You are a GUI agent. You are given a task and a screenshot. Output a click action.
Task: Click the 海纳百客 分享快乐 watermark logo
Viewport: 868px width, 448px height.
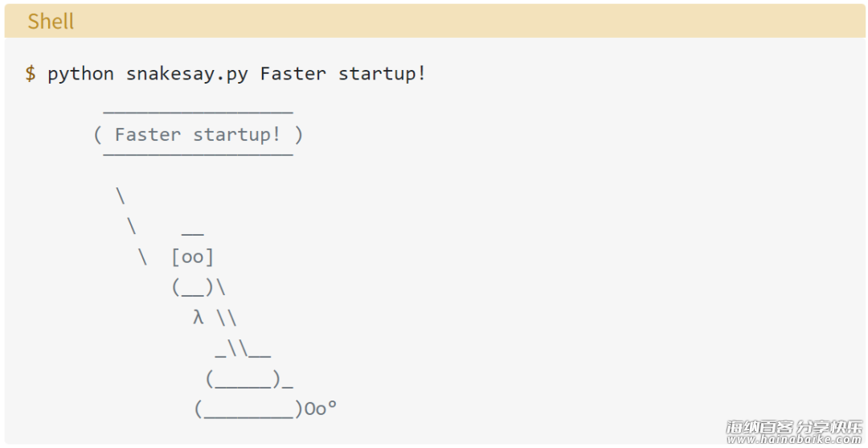[794, 427]
